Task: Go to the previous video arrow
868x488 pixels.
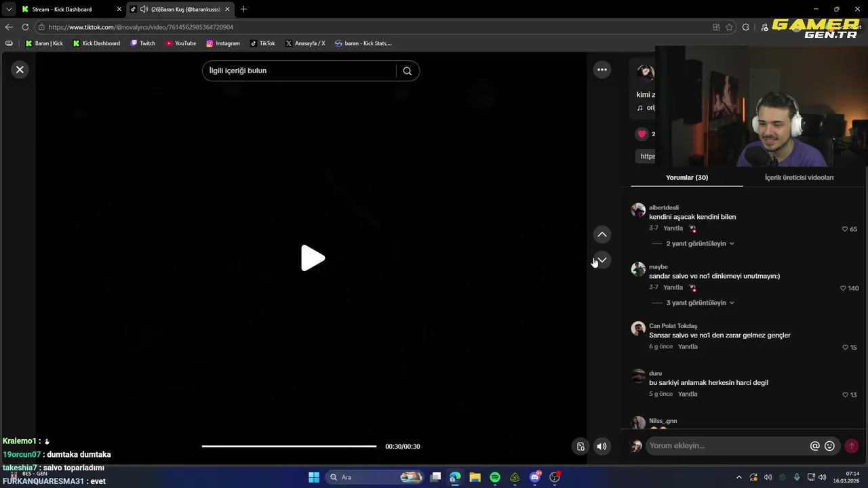Action: point(602,235)
